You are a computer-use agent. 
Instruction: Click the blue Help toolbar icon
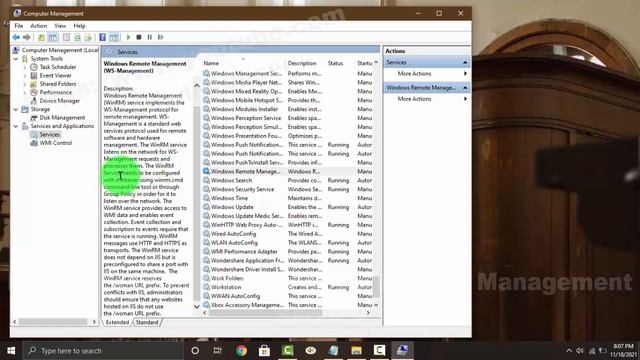tap(102, 37)
